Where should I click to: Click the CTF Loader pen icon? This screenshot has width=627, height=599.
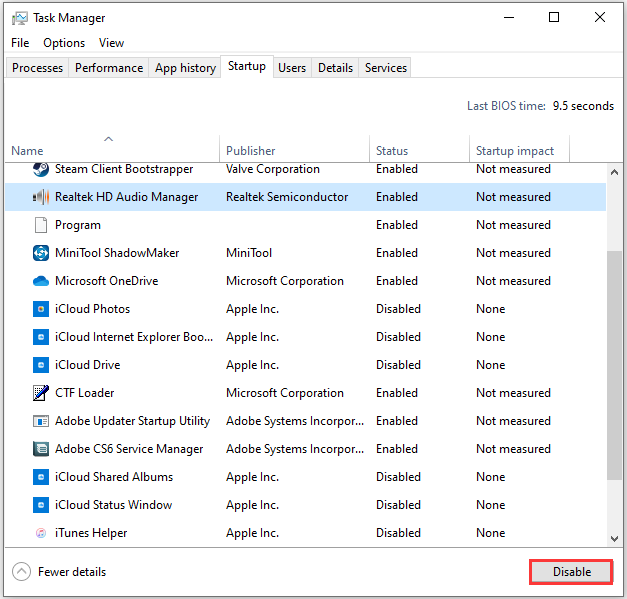[41, 393]
